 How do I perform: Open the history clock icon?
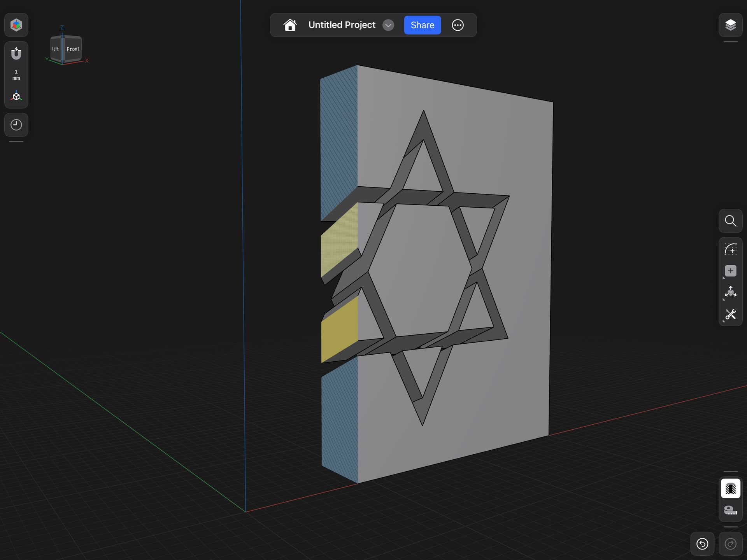pos(16,125)
